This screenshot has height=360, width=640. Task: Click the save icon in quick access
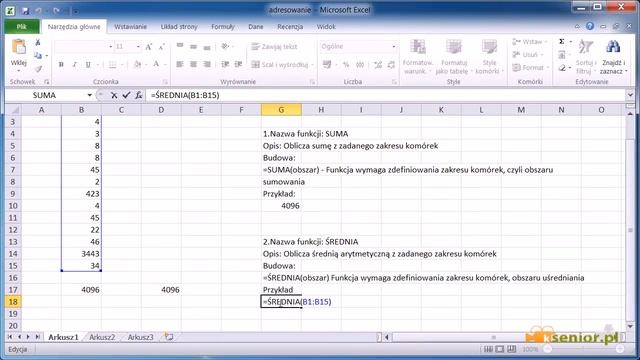click(x=25, y=11)
